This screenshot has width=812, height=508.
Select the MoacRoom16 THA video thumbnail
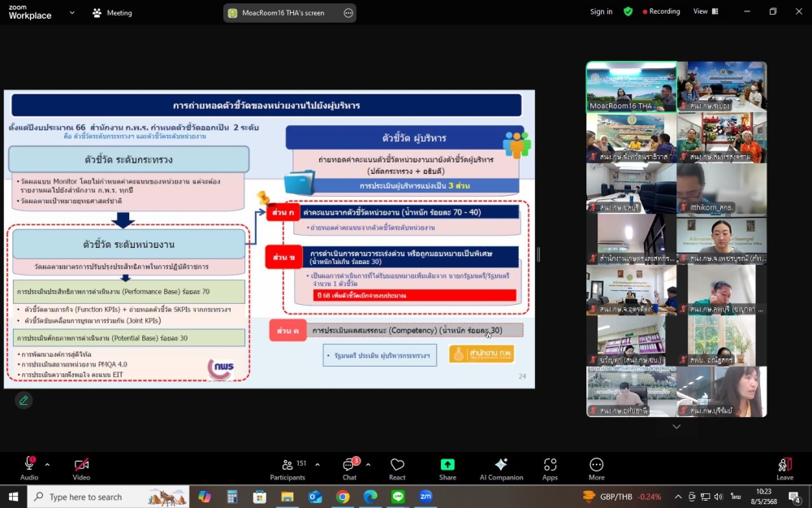tap(632, 87)
